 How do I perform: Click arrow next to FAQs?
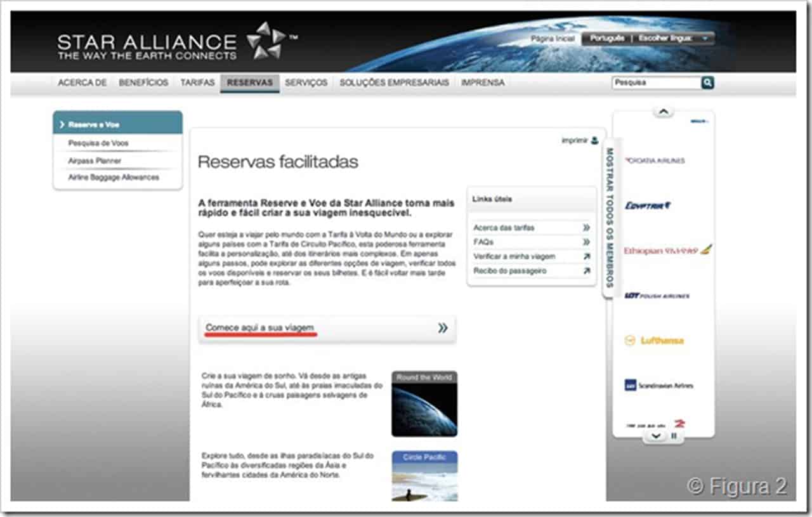[x=586, y=242]
